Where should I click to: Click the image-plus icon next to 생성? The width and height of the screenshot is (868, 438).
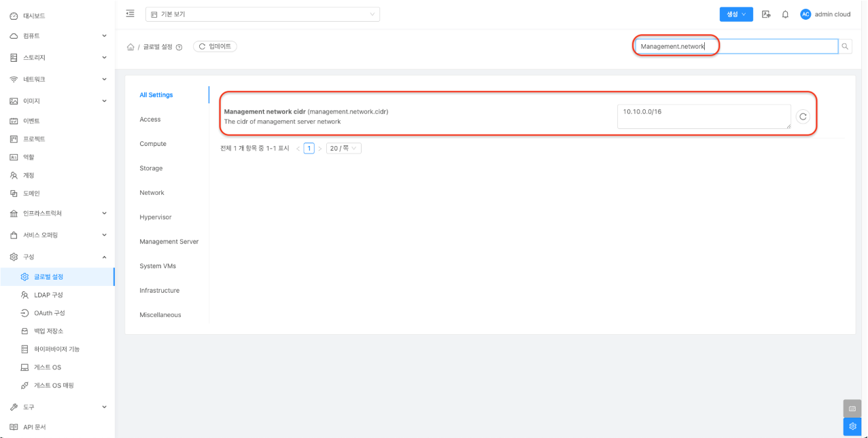[x=766, y=14]
